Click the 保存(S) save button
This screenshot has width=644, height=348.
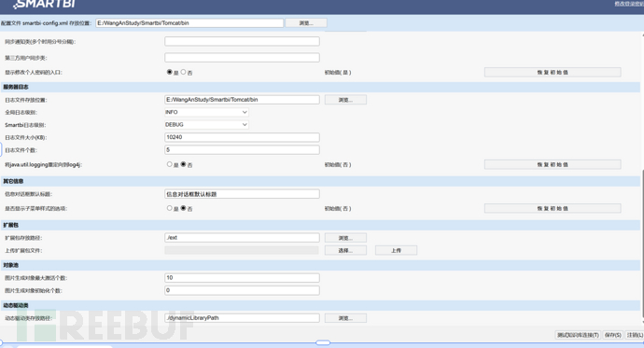pyautogui.click(x=613, y=335)
